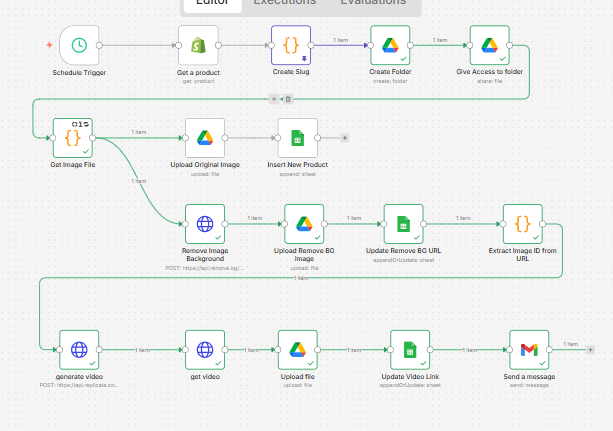Switch to the Evaluations tab
The image size is (613, 431).
372,3
